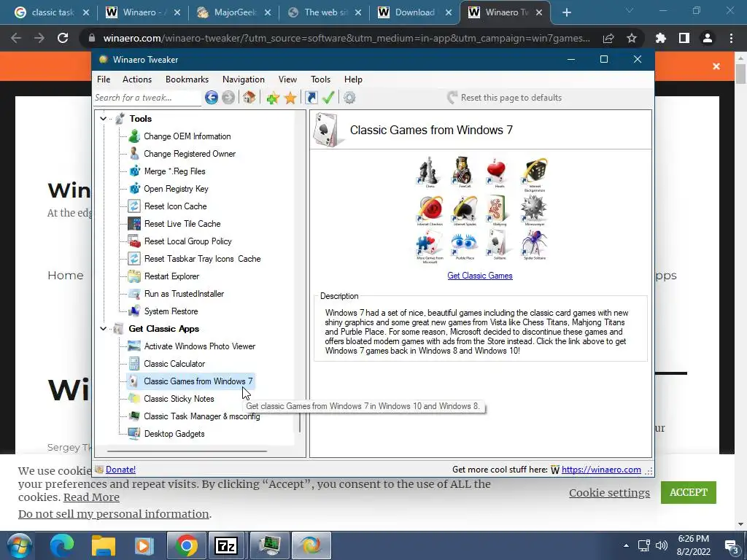Open a new Chrome tab
Screen dimensions: 747x560
click(566, 12)
